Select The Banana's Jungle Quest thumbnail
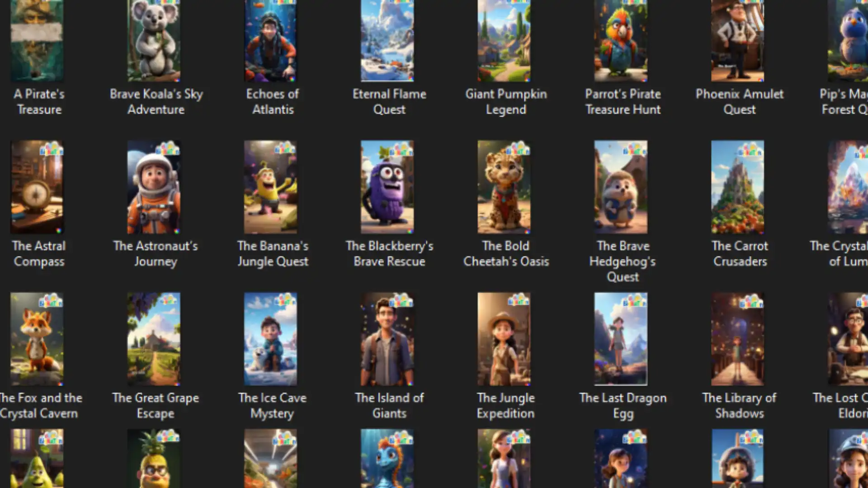This screenshot has width=868, height=488. click(270, 187)
